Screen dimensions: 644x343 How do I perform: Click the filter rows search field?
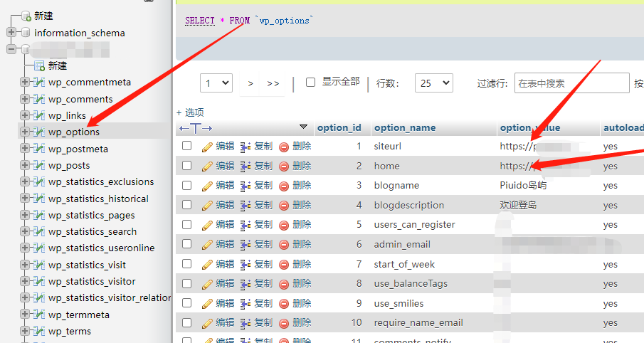[x=571, y=83]
